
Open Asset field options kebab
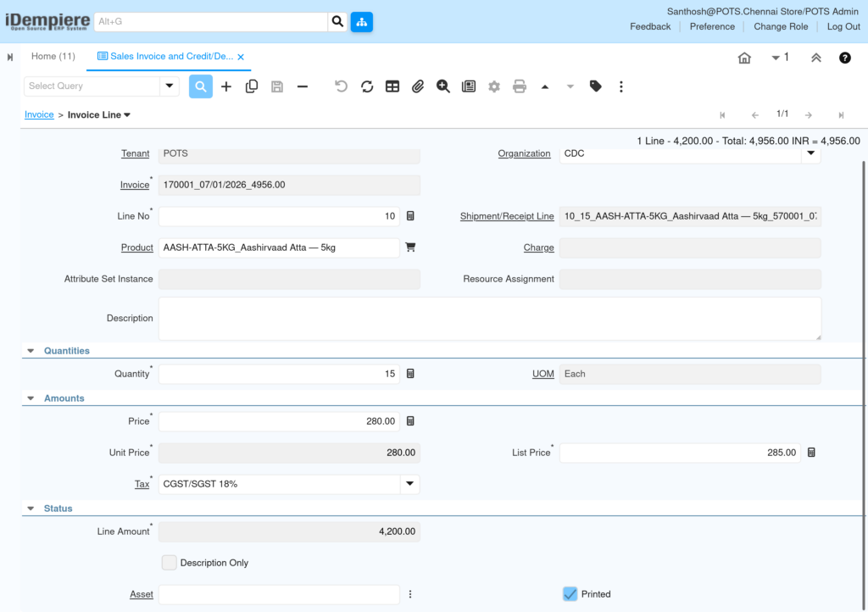tap(410, 594)
